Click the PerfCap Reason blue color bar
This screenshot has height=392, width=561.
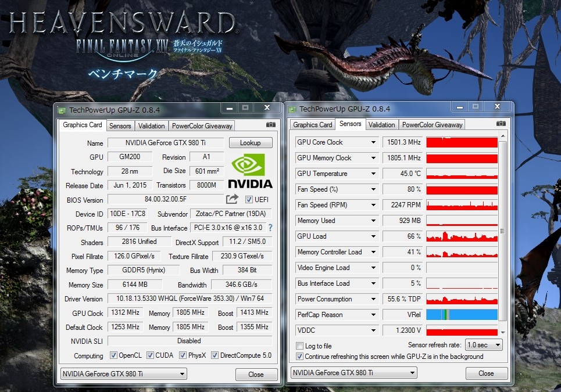click(x=462, y=315)
